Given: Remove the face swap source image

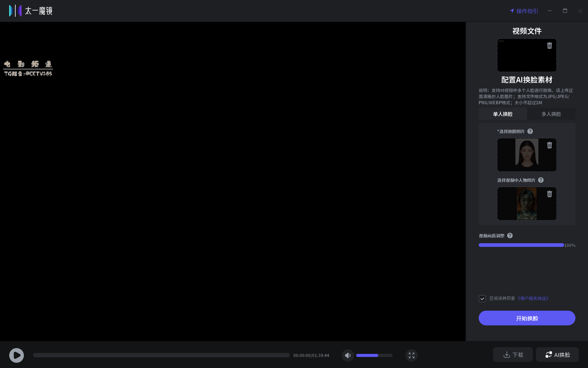Looking at the screenshot, I should coord(549,145).
